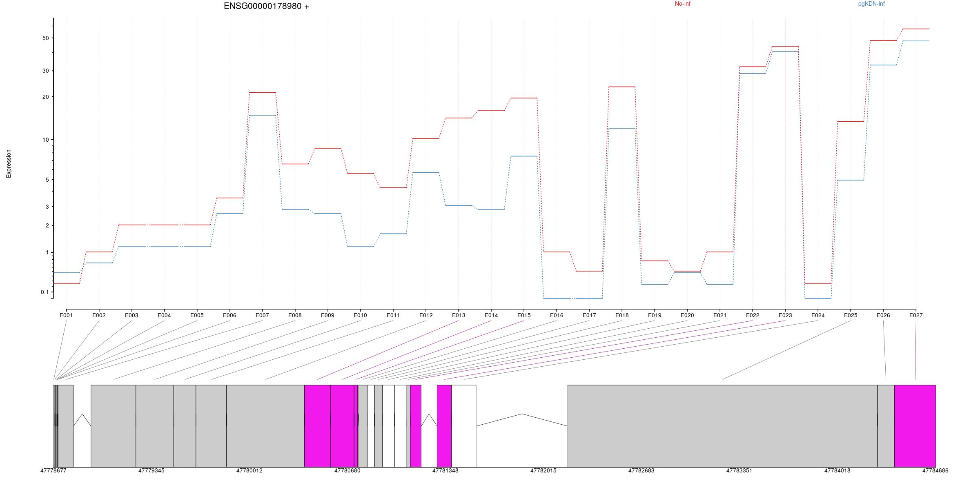Select the E018 exon axis label
Image resolution: width=980 pixels, height=490 pixels.
621,315
